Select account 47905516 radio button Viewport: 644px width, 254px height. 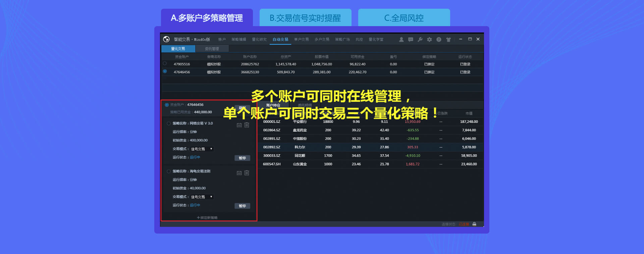tap(165, 63)
